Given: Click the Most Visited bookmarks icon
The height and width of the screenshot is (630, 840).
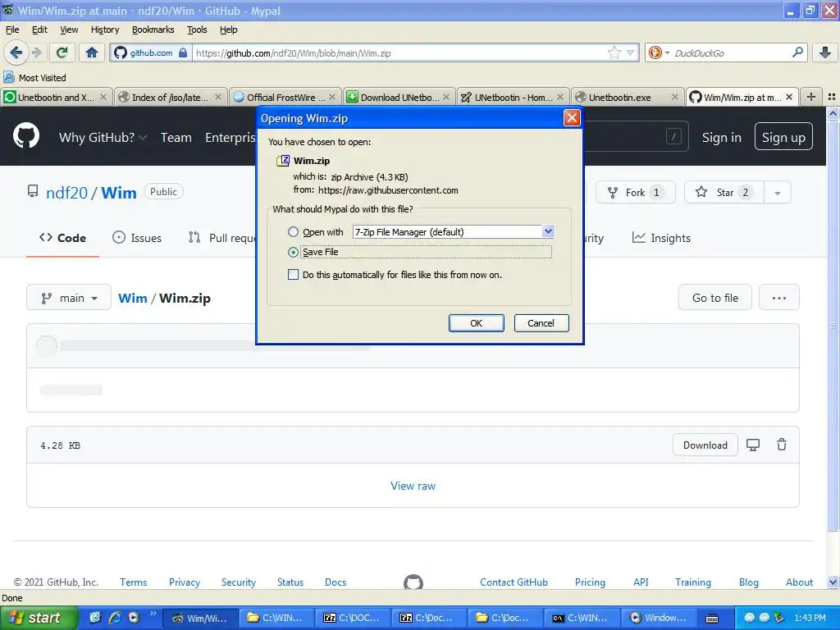Looking at the screenshot, I should tap(8, 77).
